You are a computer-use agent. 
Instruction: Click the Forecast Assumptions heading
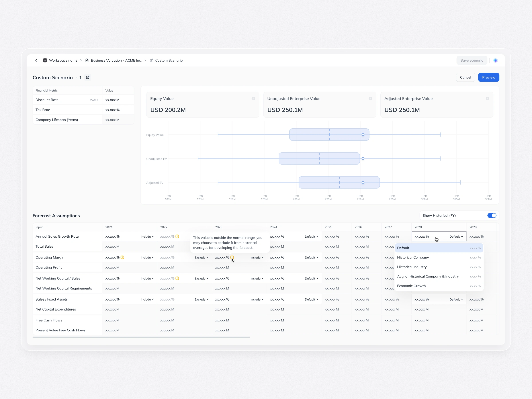[x=56, y=216]
